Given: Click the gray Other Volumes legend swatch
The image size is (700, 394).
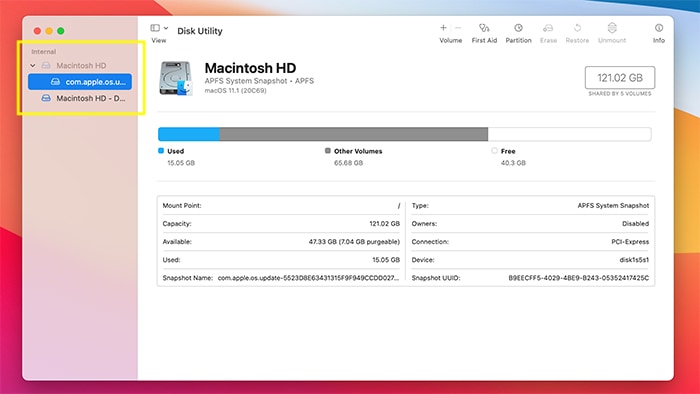Looking at the screenshot, I should pyautogui.click(x=328, y=151).
